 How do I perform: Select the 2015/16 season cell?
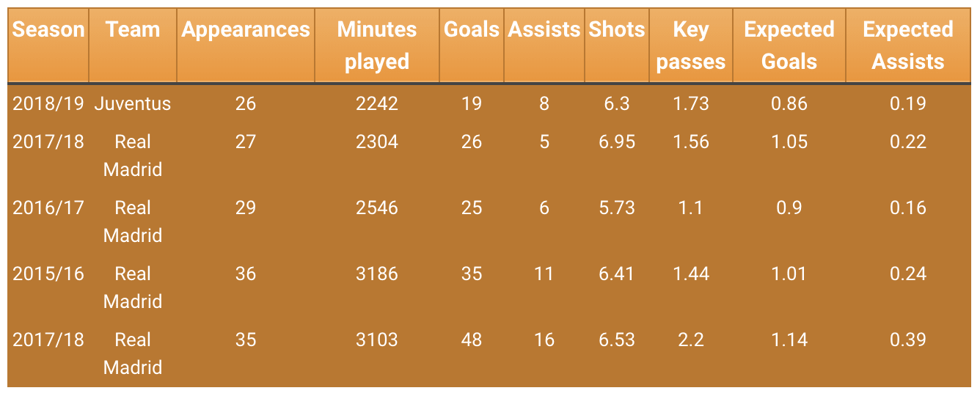[x=48, y=274]
